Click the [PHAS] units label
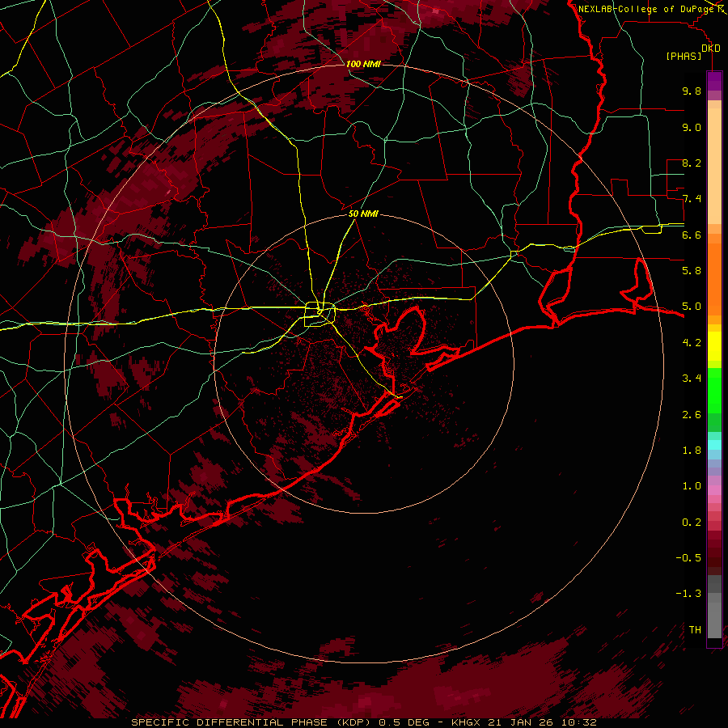Viewport: 728px width, 728px height. [684, 57]
